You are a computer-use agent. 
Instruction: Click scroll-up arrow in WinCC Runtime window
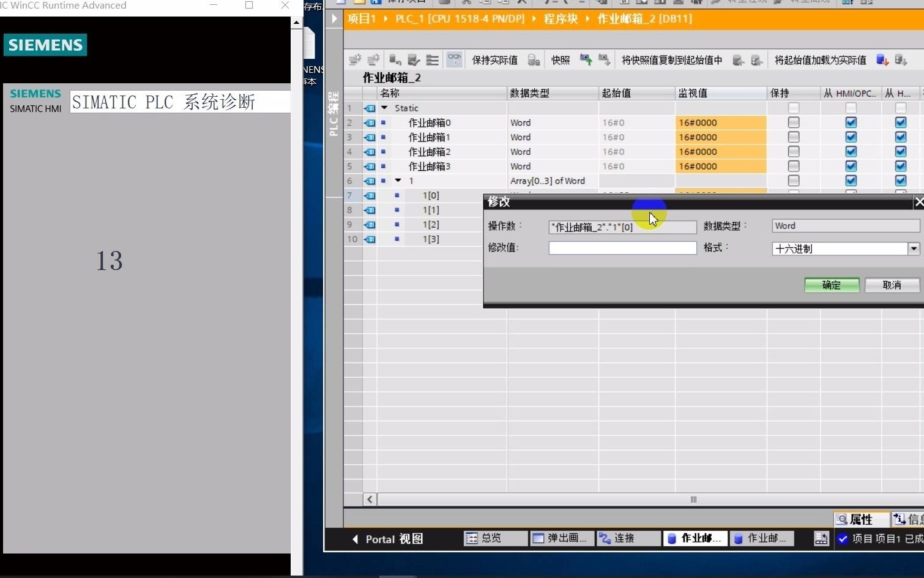click(296, 23)
